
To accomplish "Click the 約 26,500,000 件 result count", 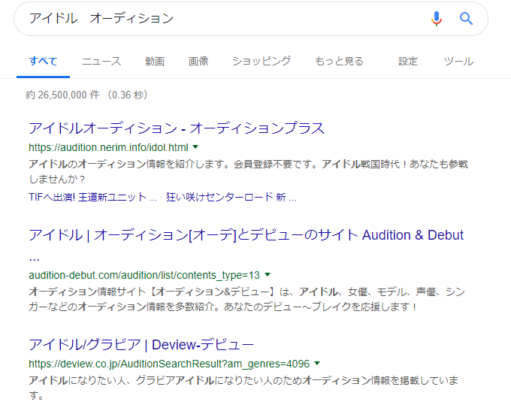I will pos(62,95).
